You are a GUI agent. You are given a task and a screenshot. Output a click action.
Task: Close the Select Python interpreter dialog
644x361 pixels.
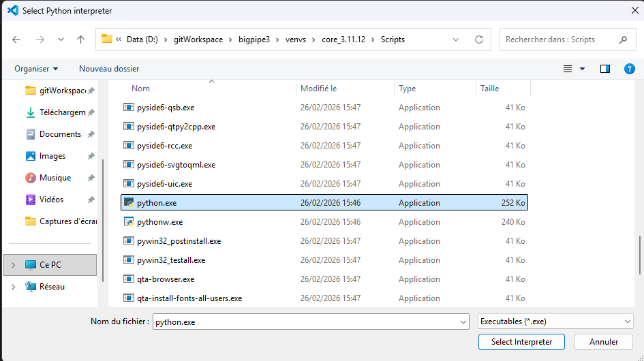(x=635, y=10)
